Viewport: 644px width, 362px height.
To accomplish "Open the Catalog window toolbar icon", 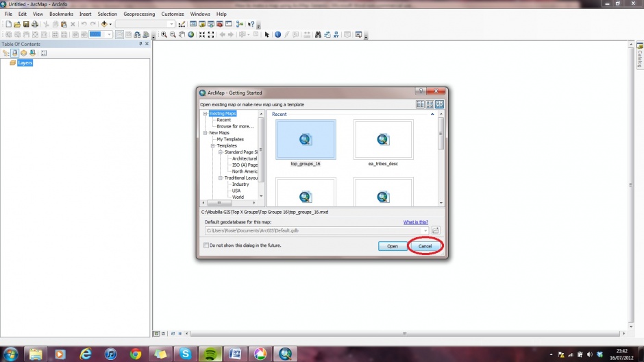I will point(201,24).
